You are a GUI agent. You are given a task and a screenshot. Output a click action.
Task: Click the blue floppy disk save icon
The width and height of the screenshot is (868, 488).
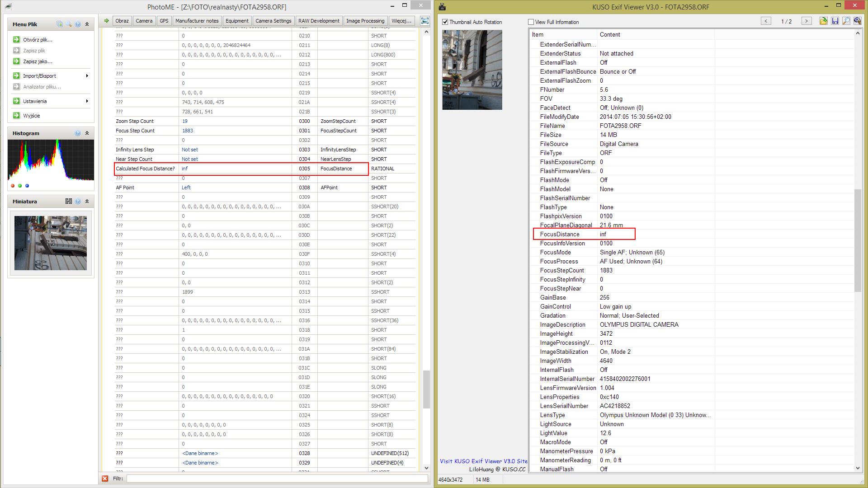[x=835, y=21]
